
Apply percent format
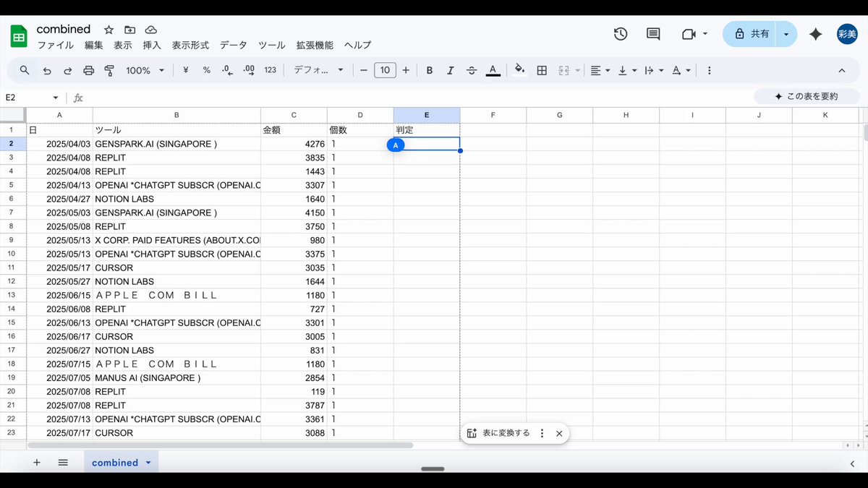[207, 70]
